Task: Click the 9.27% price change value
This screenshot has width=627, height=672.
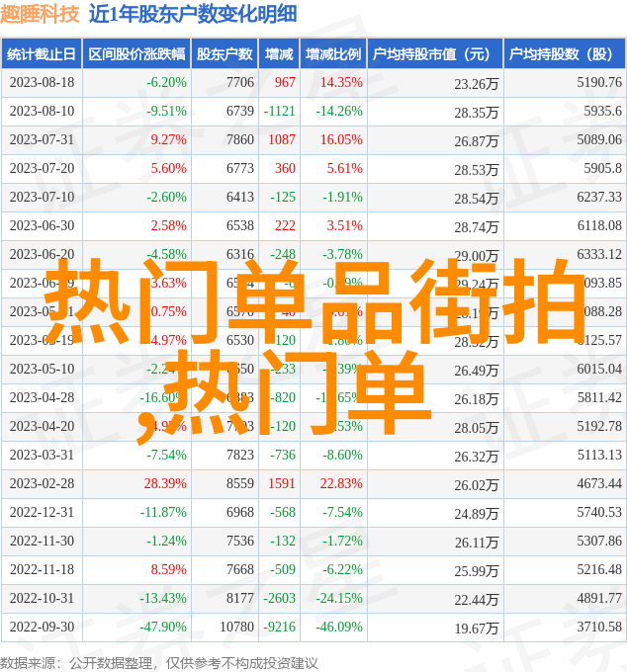Action: click(x=168, y=139)
